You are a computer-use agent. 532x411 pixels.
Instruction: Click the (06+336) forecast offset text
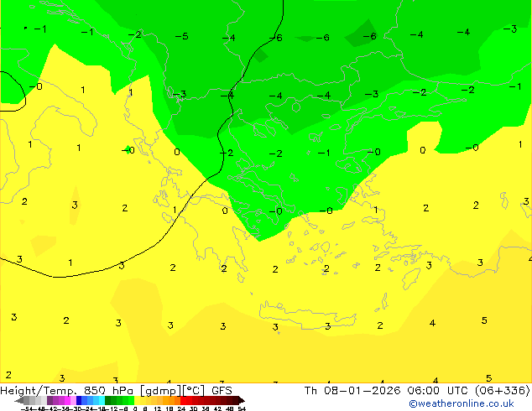502,391
